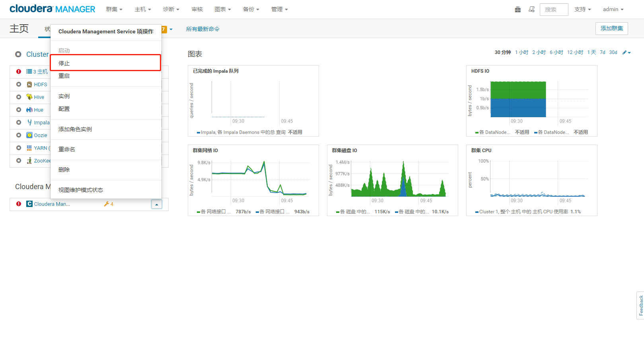Set time range to 2 小时
Screen dimensions: 644x350
(539, 52)
